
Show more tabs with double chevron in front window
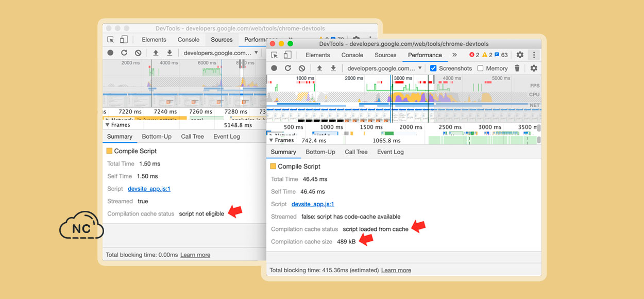coord(454,55)
